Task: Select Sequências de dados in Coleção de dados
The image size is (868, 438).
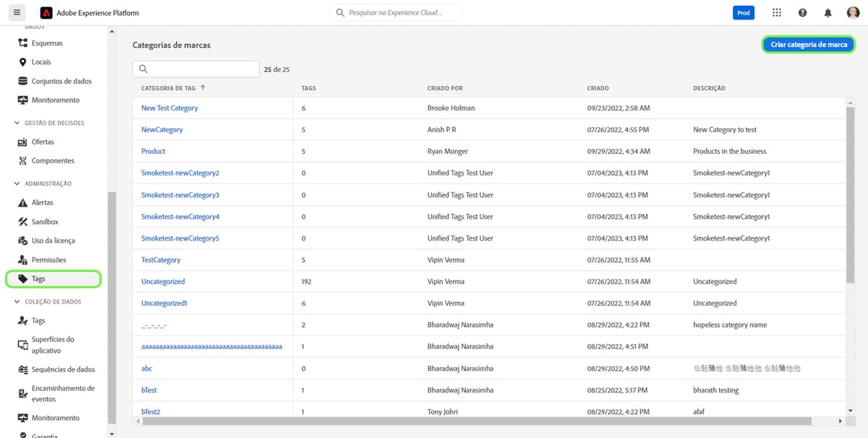Action: point(62,369)
